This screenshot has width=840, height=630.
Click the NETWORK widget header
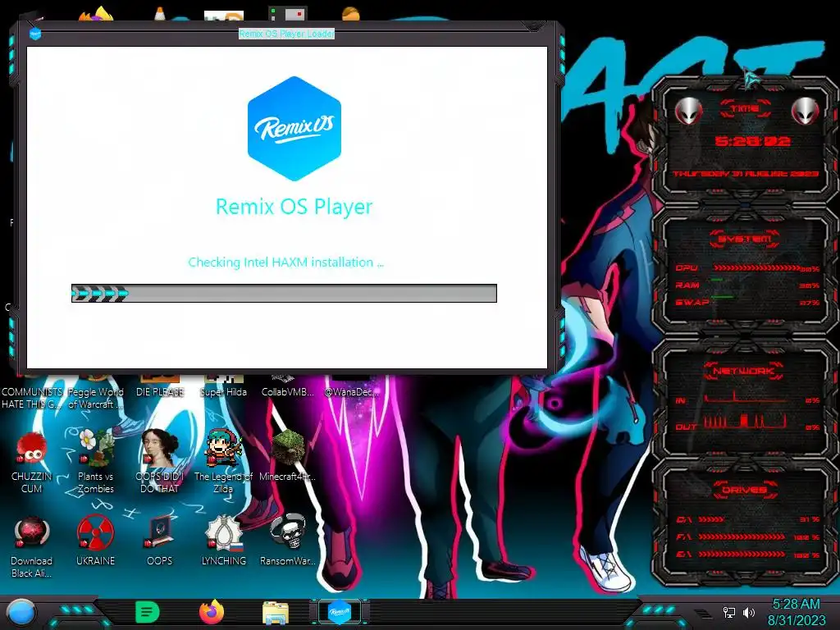tap(744, 371)
